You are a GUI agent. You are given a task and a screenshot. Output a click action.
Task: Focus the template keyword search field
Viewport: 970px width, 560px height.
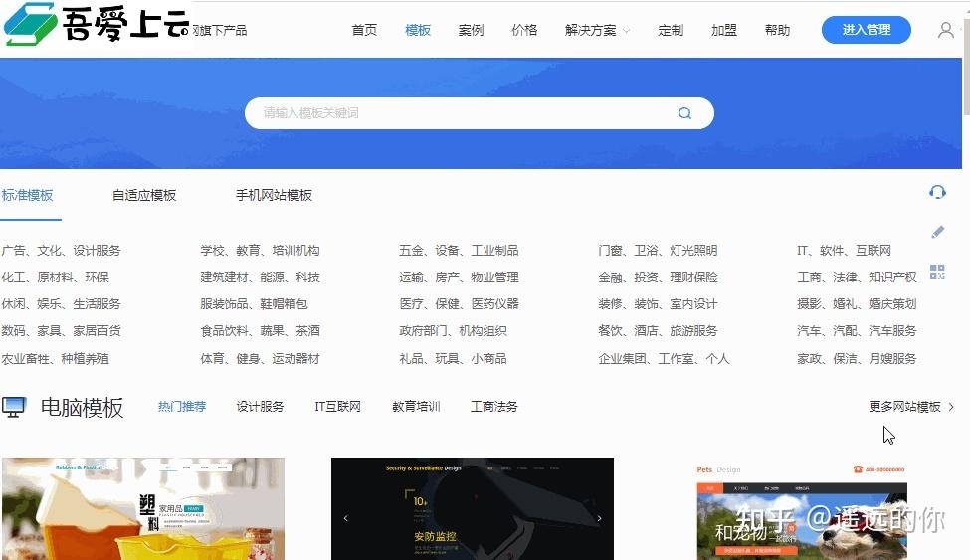(x=479, y=113)
